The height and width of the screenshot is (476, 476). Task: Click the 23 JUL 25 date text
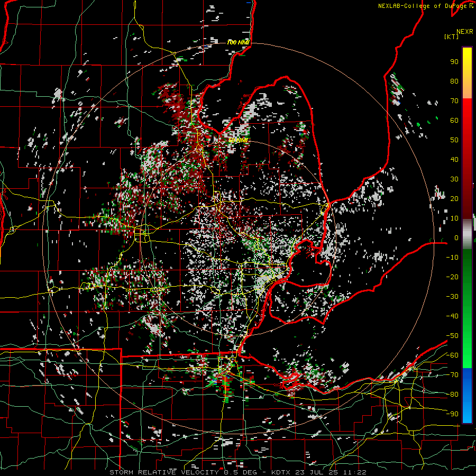click(317, 472)
